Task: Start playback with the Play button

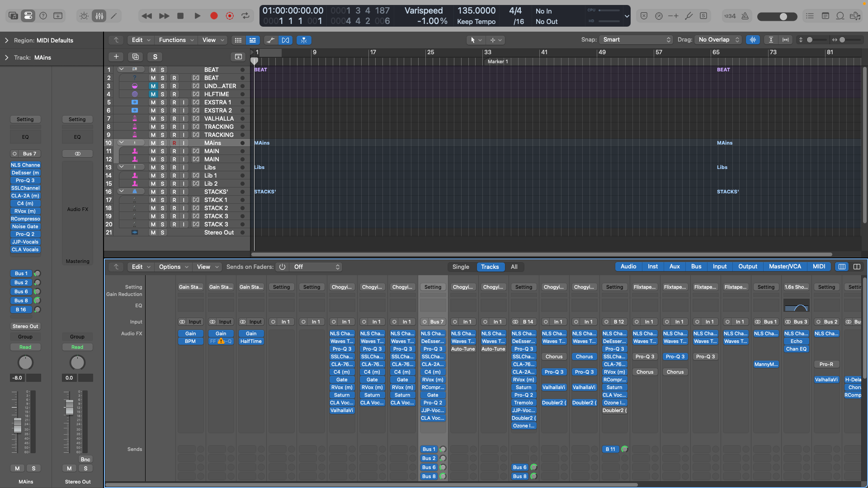Action: click(198, 16)
